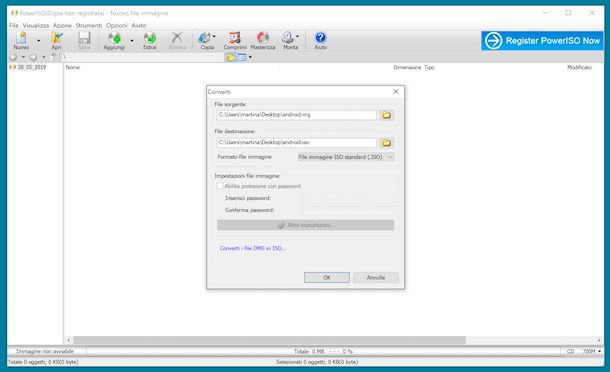610x372 pixels.
Task: Open the File menu
Action: [x=14, y=25]
